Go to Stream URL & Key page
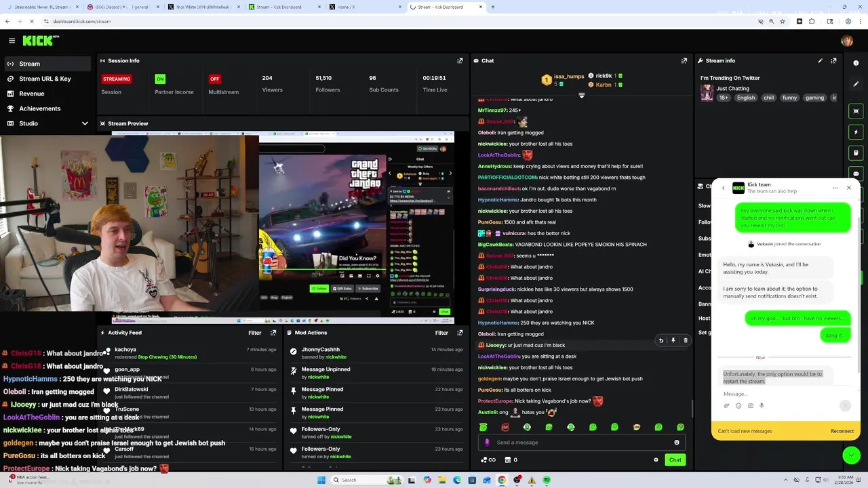 click(45, 79)
